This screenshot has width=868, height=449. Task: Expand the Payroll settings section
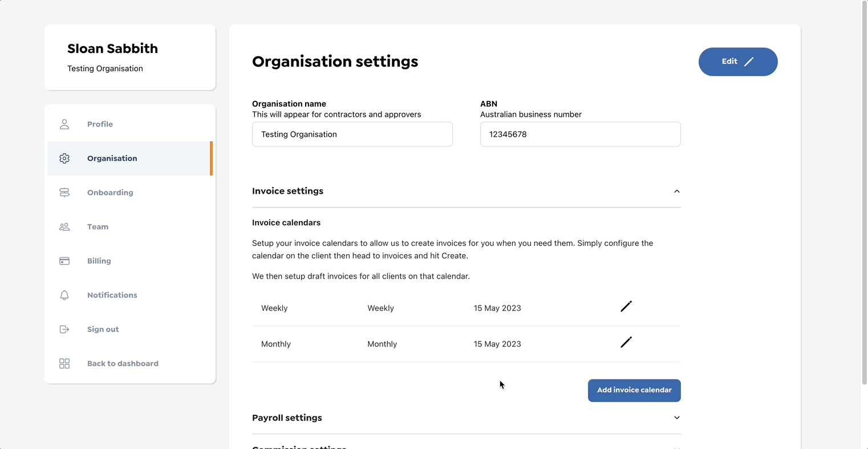676,418
